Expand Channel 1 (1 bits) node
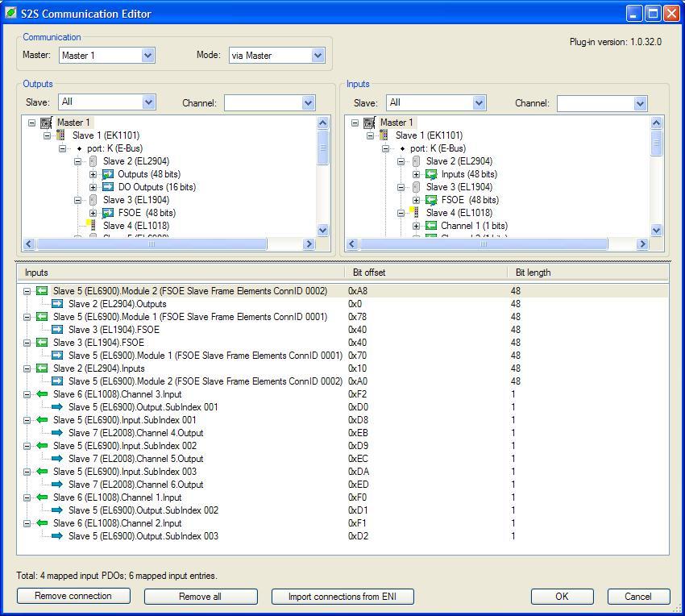The width and height of the screenshot is (685, 616). (x=417, y=226)
